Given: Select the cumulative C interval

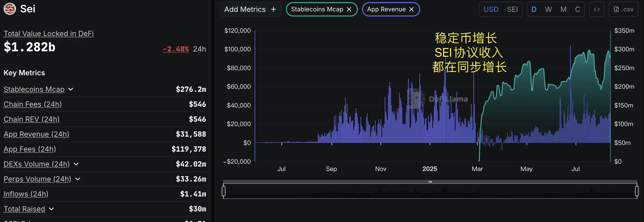Looking at the screenshot, I should coord(578,9).
